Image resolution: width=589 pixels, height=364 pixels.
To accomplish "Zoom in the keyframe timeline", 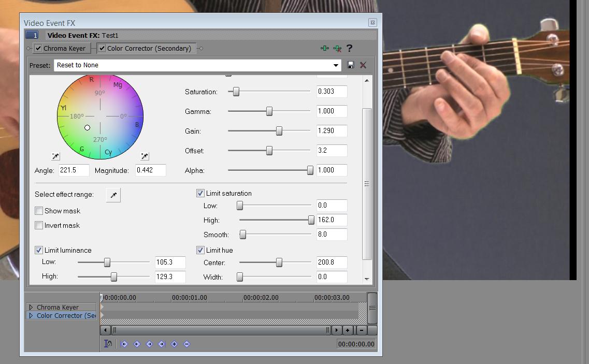I will pyautogui.click(x=348, y=330).
